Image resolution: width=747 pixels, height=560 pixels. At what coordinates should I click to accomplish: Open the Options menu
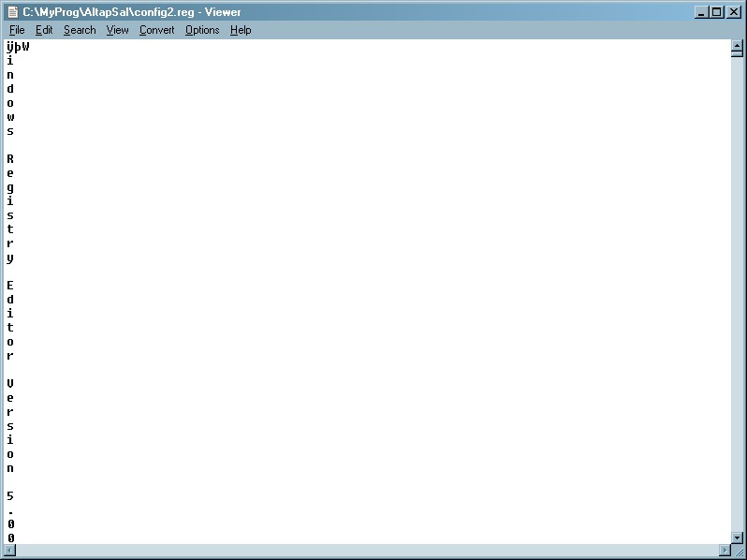[x=202, y=30]
